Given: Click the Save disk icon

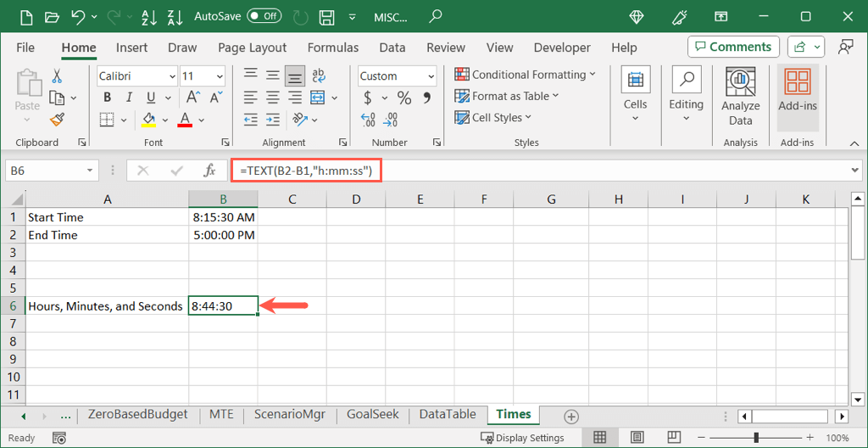Looking at the screenshot, I should click(328, 17).
